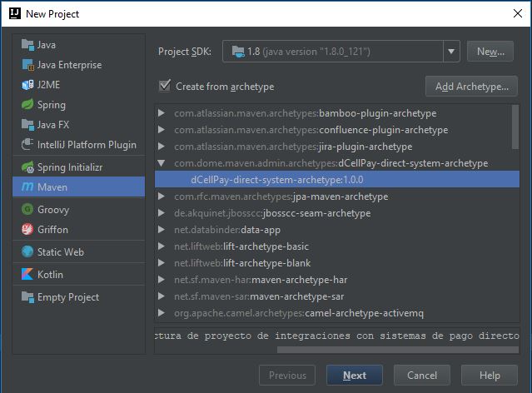
Task: Select Empty Project in the sidebar
Action: (x=67, y=296)
